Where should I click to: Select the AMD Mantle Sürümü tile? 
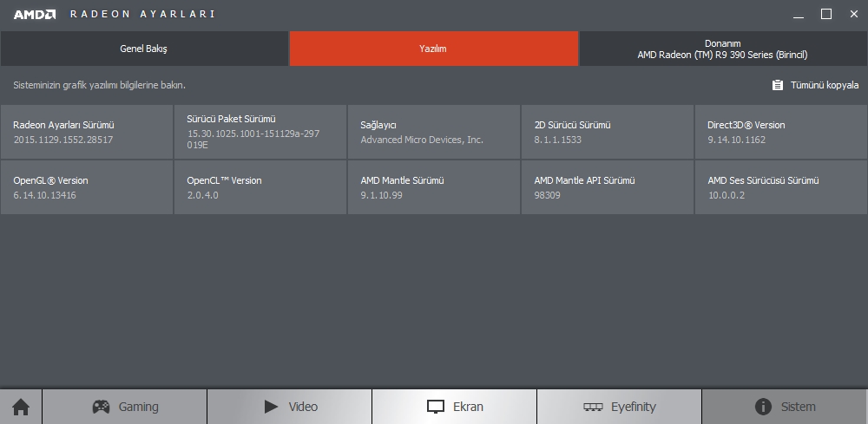click(434, 187)
